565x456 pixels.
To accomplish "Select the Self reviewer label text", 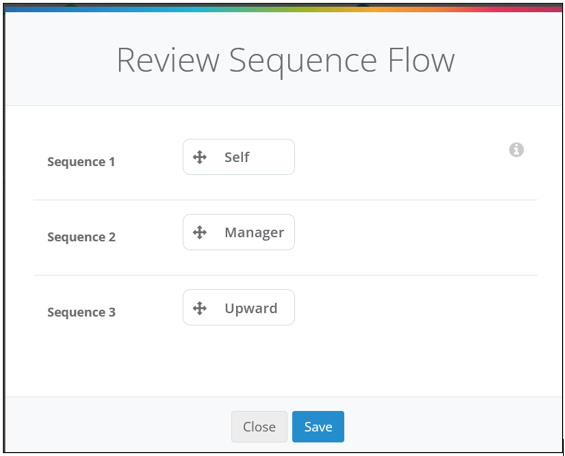I will pos(237,157).
